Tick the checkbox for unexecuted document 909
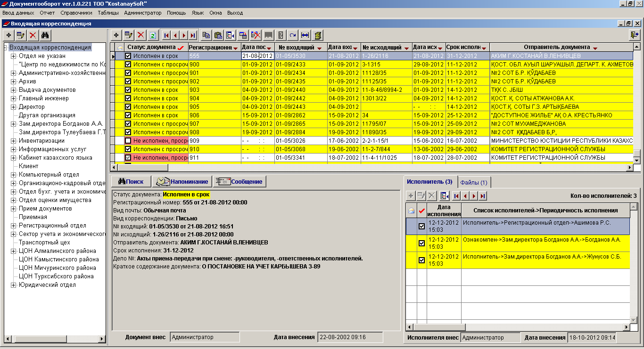Screen dimensions: 644x349 [x=128, y=141]
